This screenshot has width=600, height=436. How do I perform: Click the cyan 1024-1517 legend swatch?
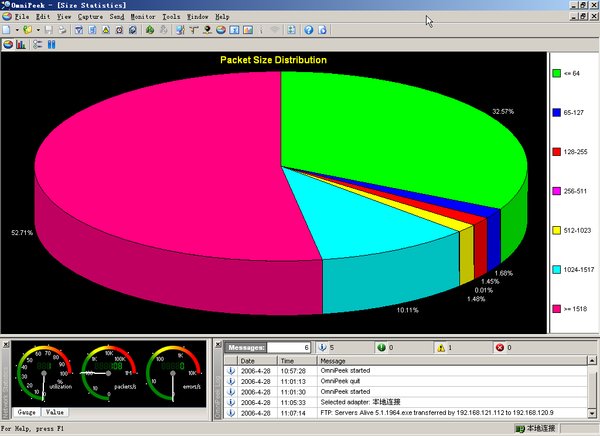556,269
